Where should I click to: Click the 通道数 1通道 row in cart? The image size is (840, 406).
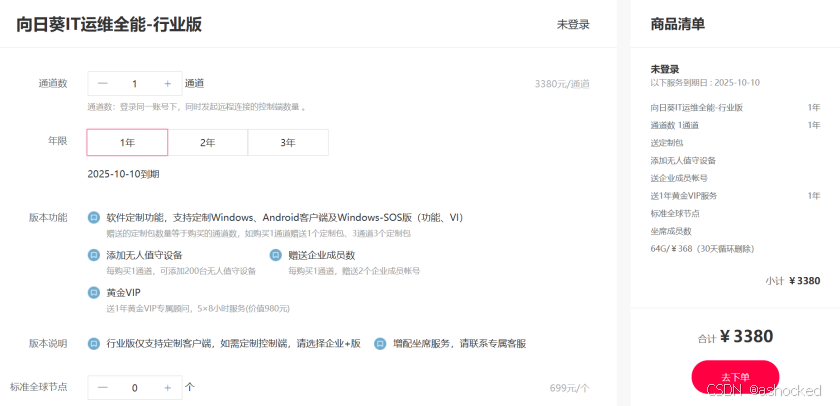pyautogui.click(x=735, y=125)
